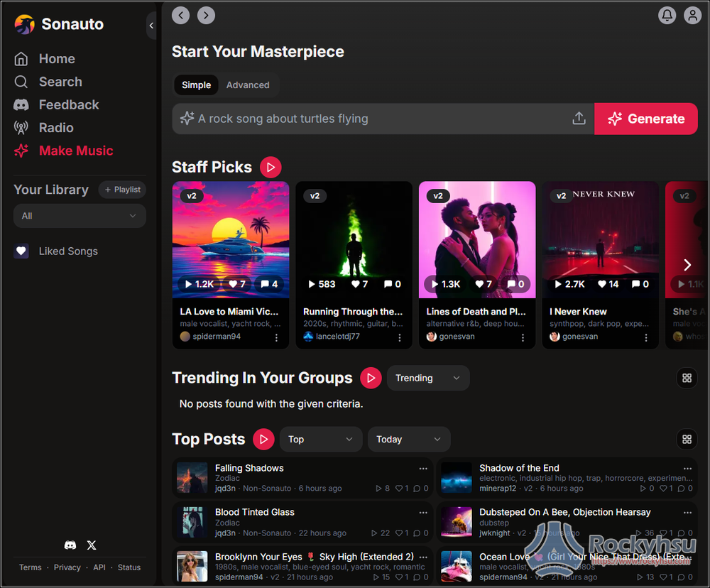Image resolution: width=710 pixels, height=588 pixels.
Task: Open the Brooklynn Your Eyes post
Action: 315,557
